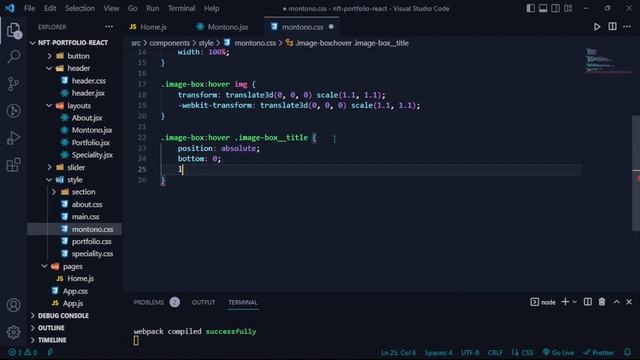The image size is (640, 360).
Task: Click the code minimap preview
Action: [x=607, y=60]
